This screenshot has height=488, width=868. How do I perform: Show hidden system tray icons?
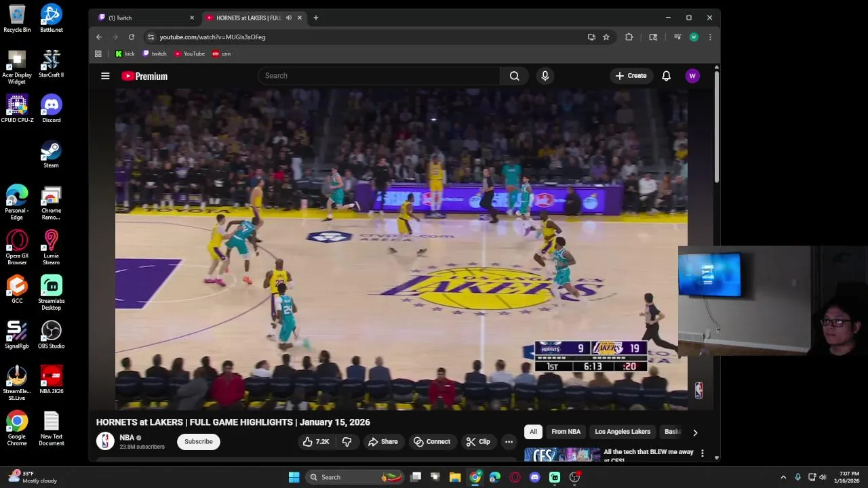point(783,477)
